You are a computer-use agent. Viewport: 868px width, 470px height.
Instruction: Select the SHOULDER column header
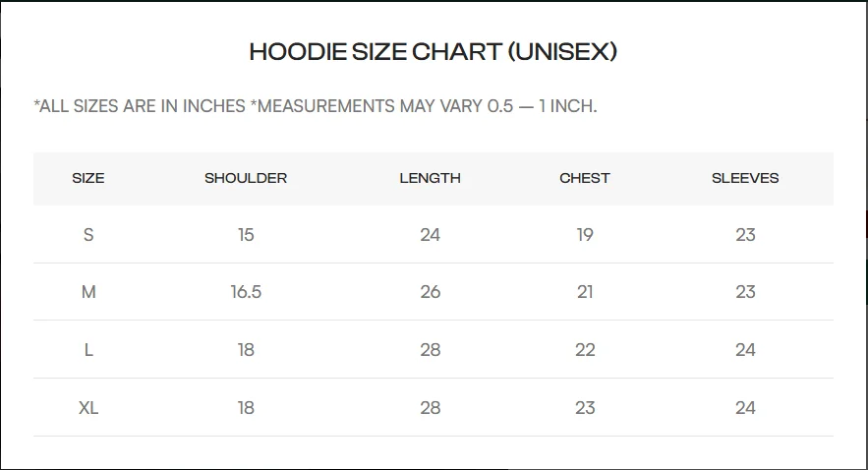click(246, 178)
